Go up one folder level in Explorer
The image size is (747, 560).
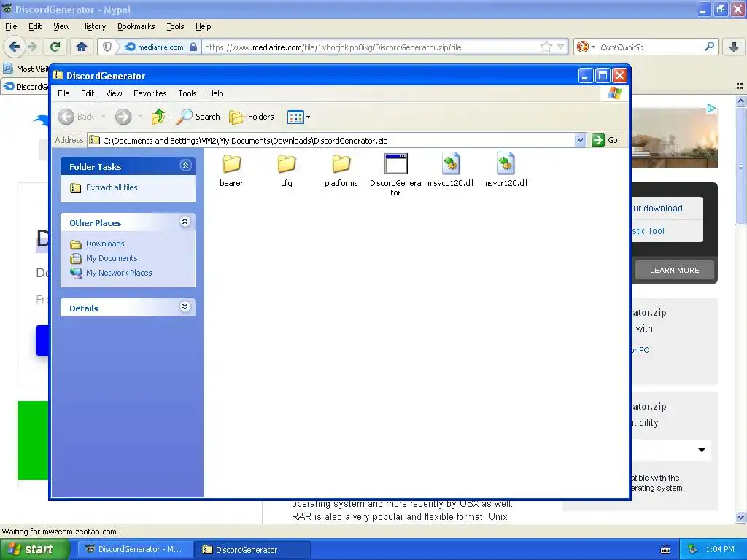tap(158, 117)
